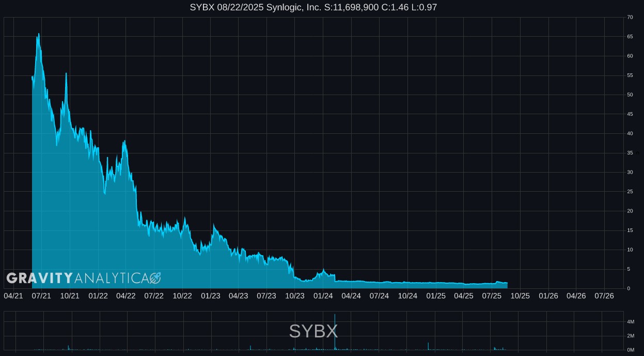Screen dimensions: 644x356
Task: Click the price axis label '50'
Action: tap(630, 95)
